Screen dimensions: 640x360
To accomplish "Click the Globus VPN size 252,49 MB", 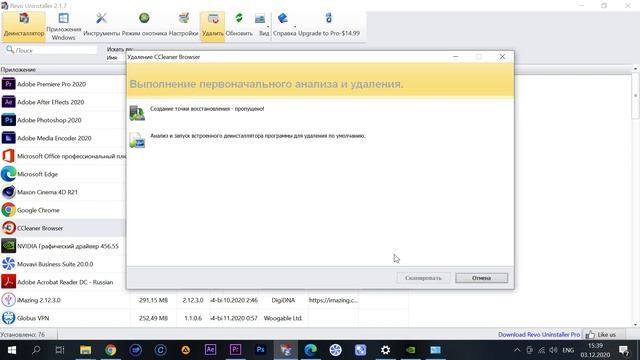I will tap(153, 318).
